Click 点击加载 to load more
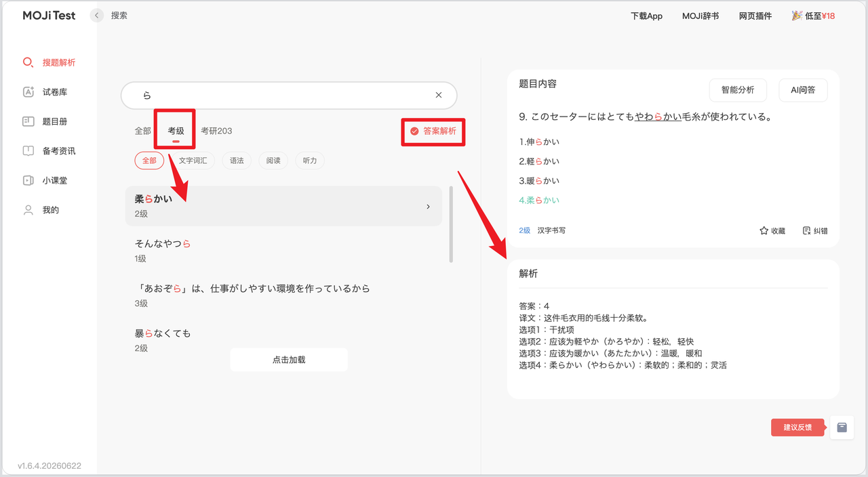Screen dimensions: 868x477 click(x=289, y=360)
